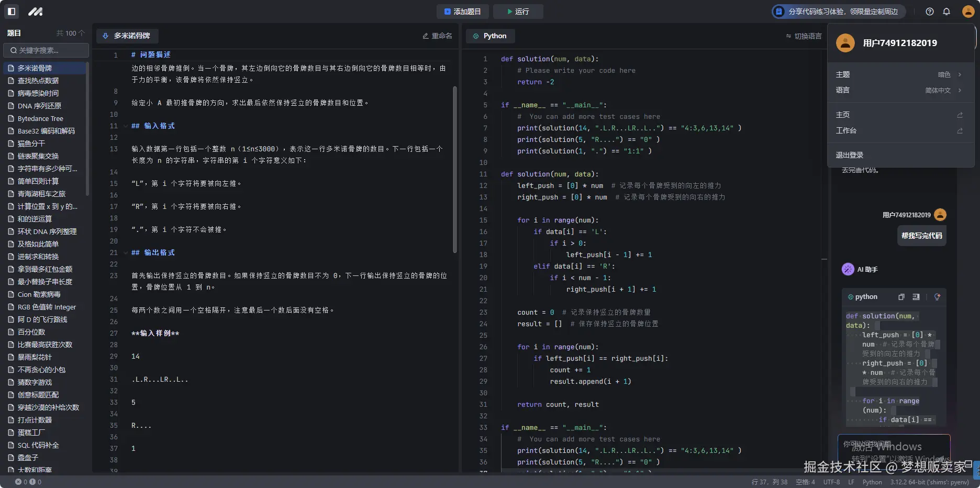Collapse the 输出格式 heading fold arrow
Image resolution: width=980 pixels, height=488 pixels.
126,253
